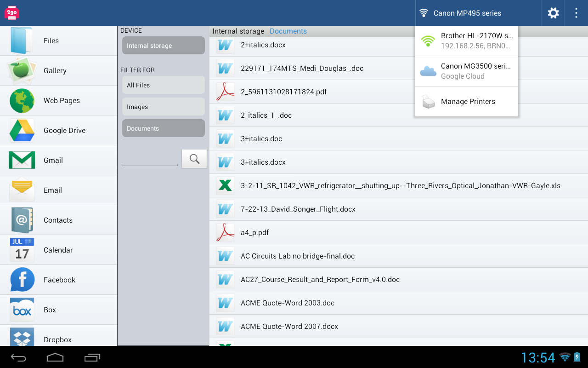Open the Google Drive triangle icon
This screenshot has height=368, width=588.
coord(22,130)
